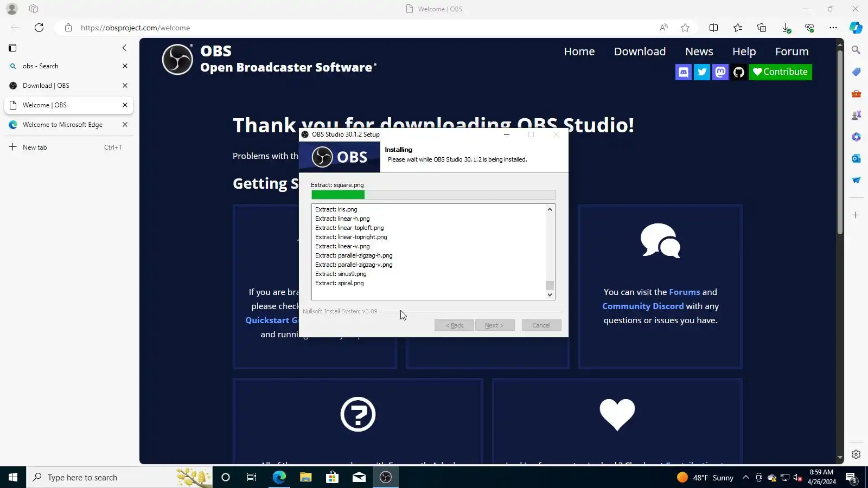
Task: Click the installer progress bar
Action: coord(433,195)
